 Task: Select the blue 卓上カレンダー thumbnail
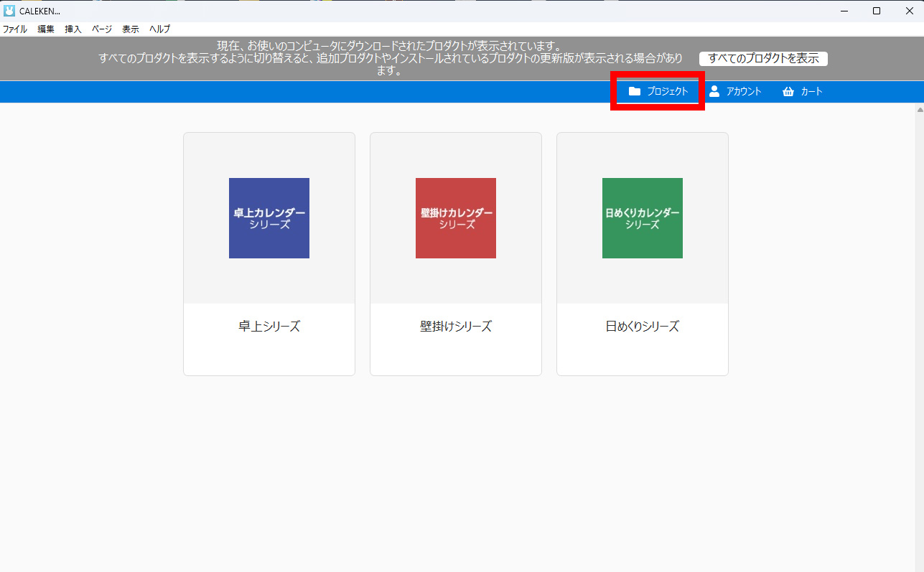269,218
